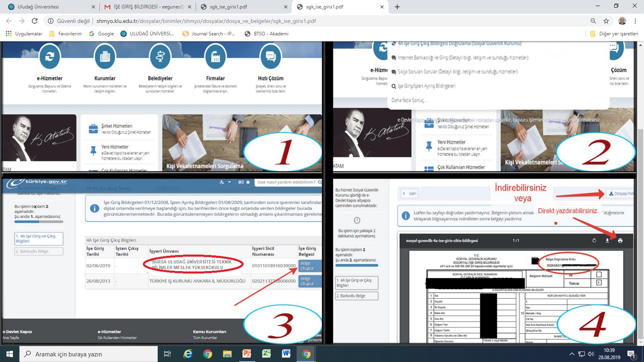644x362 pixels.
Task: Switch to the Uludağ Üniversitesi tab
Action: pyautogui.click(x=49, y=7)
